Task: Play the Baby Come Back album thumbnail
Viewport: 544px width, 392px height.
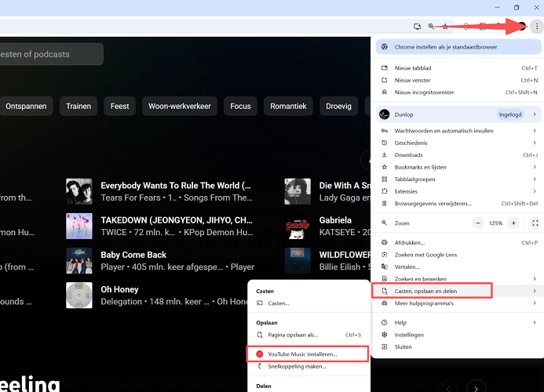Action: (79, 260)
